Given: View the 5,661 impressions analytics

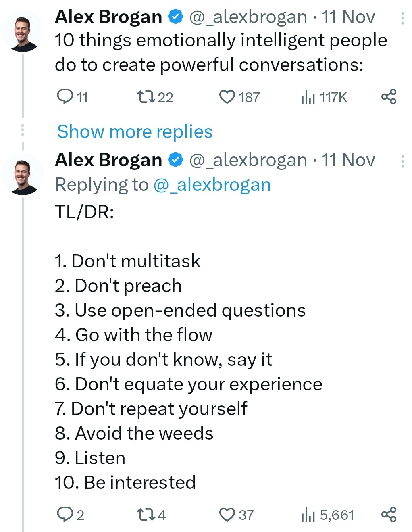Looking at the screenshot, I should 309,514.
